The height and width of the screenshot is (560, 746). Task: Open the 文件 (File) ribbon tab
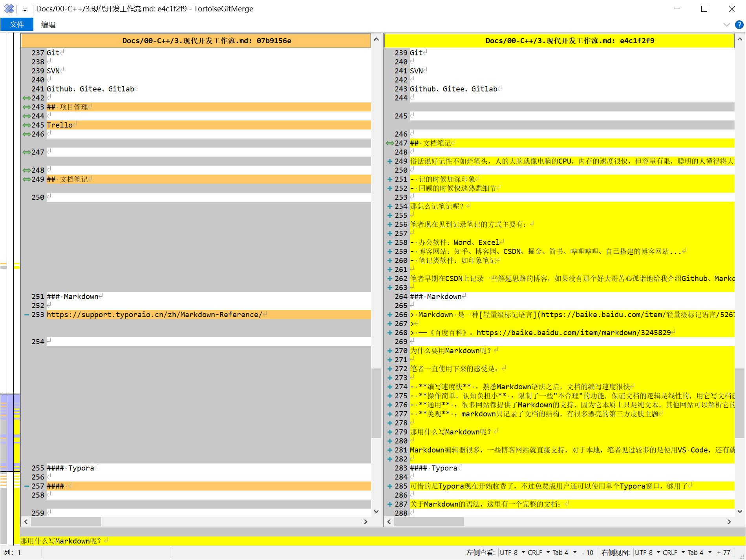(x=17, y=24)
